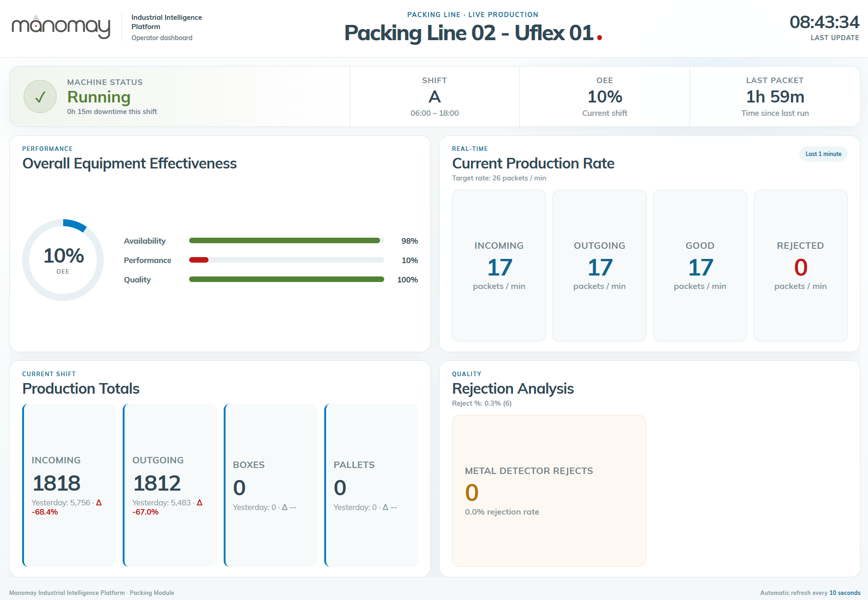Viewport: 868px width, 600px height.
Task: Open the Good packets per minute card
Action: 700,265
